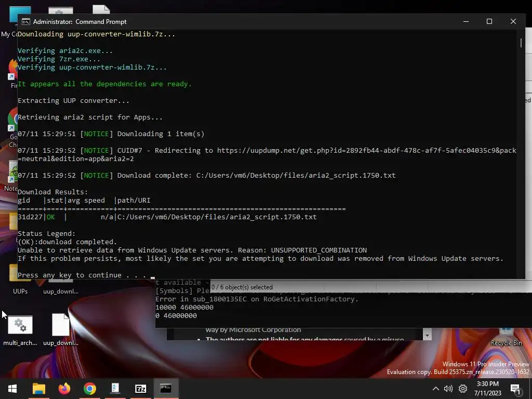Open File Explorer from the taskbar

click(38, 389)
